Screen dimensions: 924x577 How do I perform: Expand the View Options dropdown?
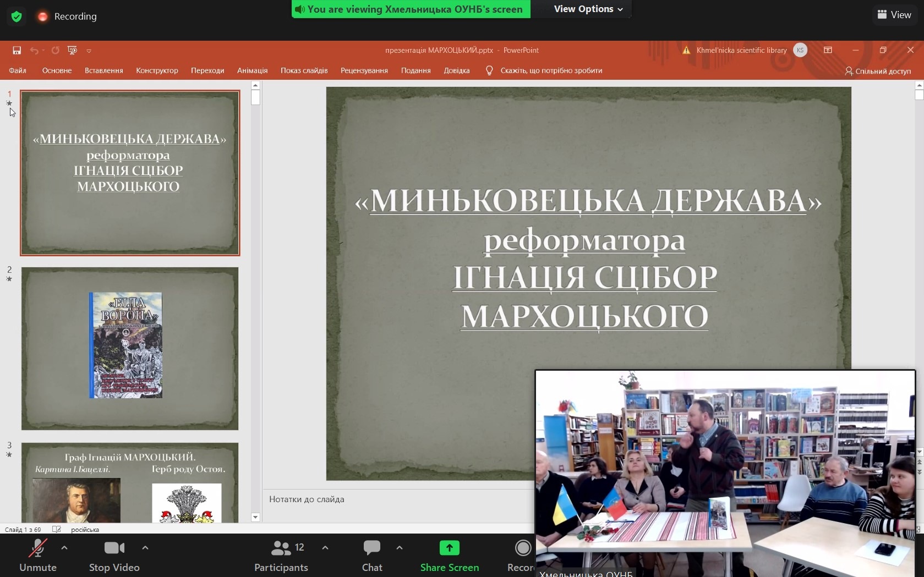pyautogui.click(x=588, y=9)
